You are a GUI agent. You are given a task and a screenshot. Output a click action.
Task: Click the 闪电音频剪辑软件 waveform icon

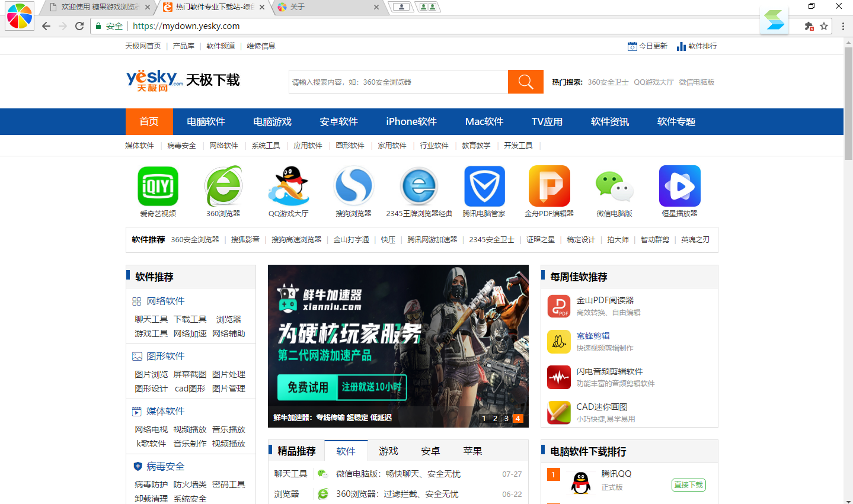[558, 377]
